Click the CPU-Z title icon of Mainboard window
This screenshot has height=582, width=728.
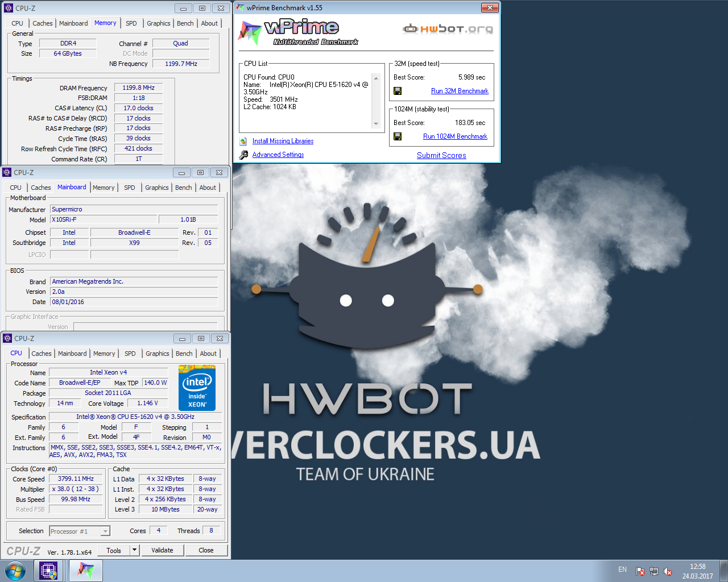[x=7, y=172]
